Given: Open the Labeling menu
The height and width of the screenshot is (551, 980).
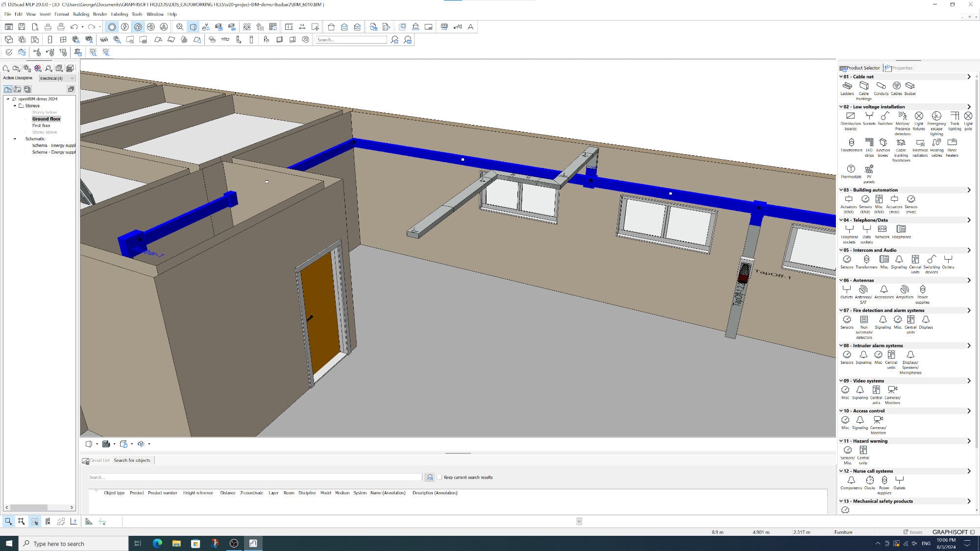Looking at the screenshot, I should [x=119, y=14].
